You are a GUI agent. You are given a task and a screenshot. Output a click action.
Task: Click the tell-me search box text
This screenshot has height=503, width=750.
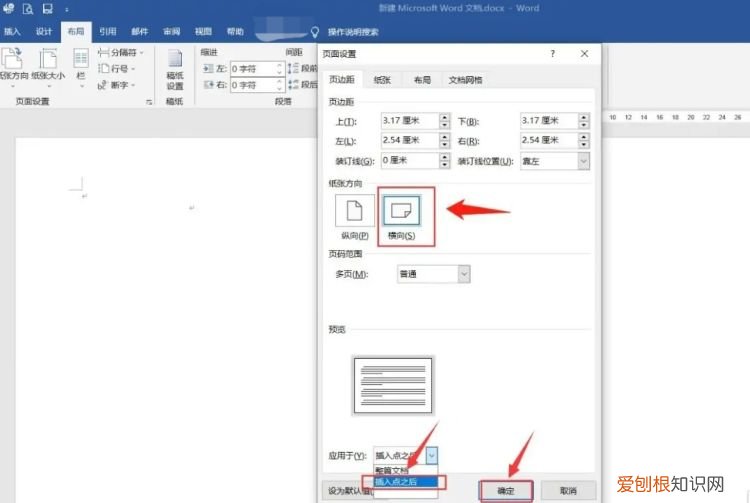[353, 32]
